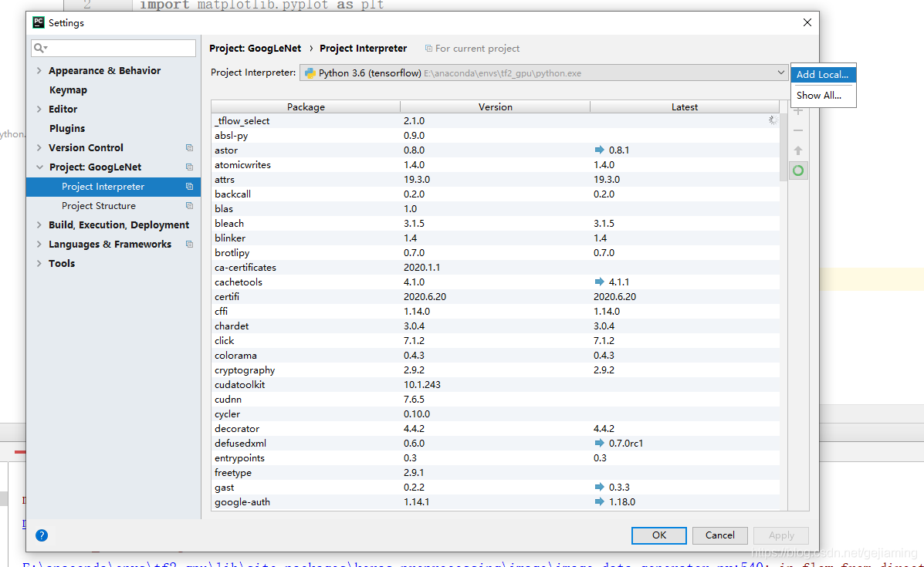Open the help question mark icon
This screenshot has width=924, height=567.
pyautogui.click(x=41, y=535)
